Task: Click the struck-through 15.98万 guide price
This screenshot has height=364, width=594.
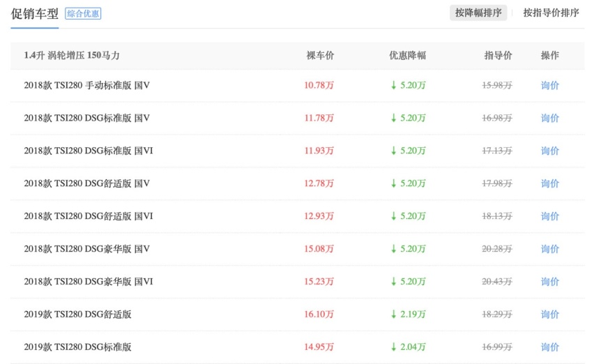Action: [x=496, y=85]
